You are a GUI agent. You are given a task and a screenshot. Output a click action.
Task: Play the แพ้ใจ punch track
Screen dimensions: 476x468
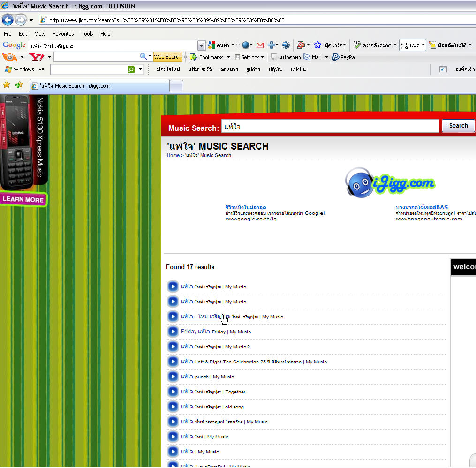pos(173,377)
